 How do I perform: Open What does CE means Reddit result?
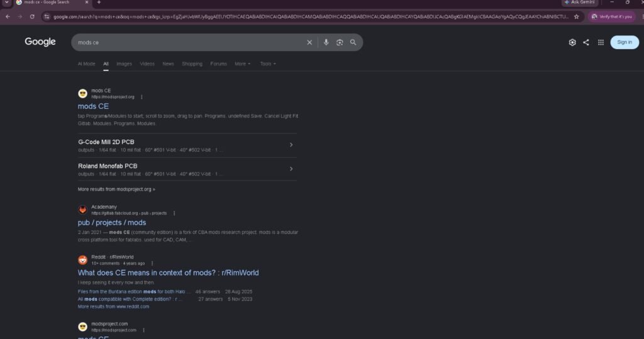pyautogui.click(x=168, y=272)
